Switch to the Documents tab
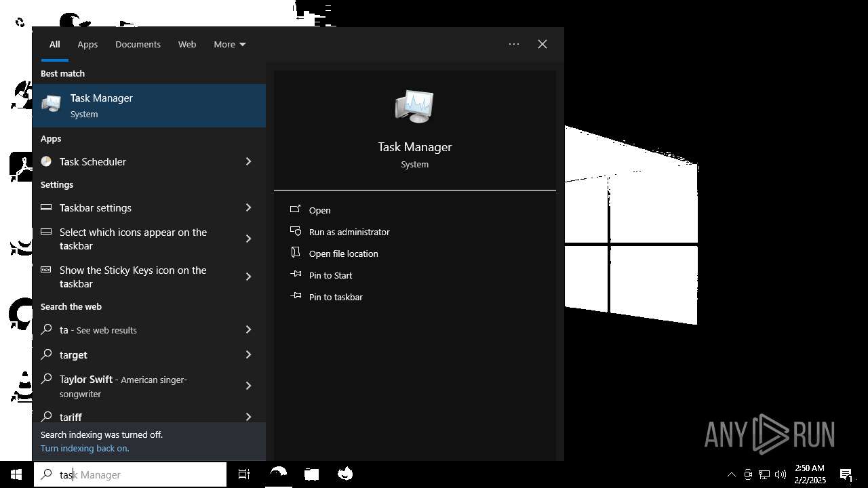Image resolution: width=868 pixels, height=488 pixels. 138,44
